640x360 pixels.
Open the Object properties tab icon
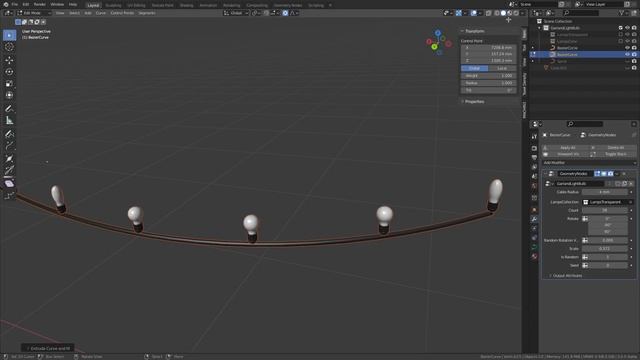point(534,210)
